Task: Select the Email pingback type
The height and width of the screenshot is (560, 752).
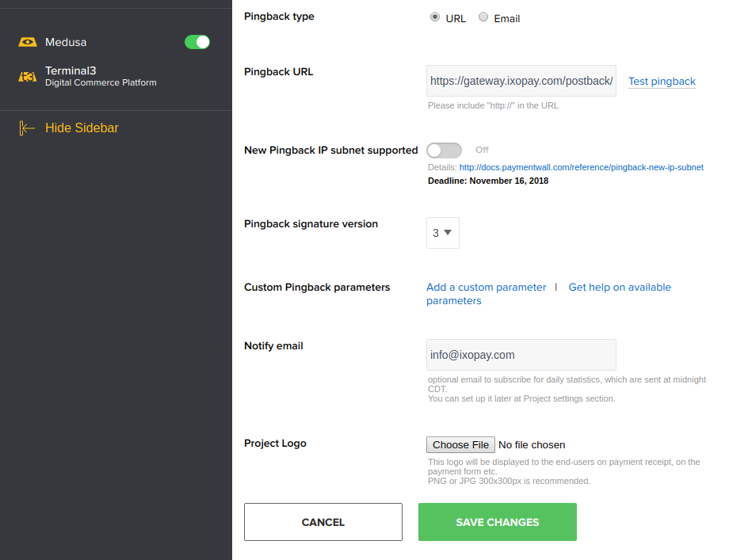Action: point(483,17)
